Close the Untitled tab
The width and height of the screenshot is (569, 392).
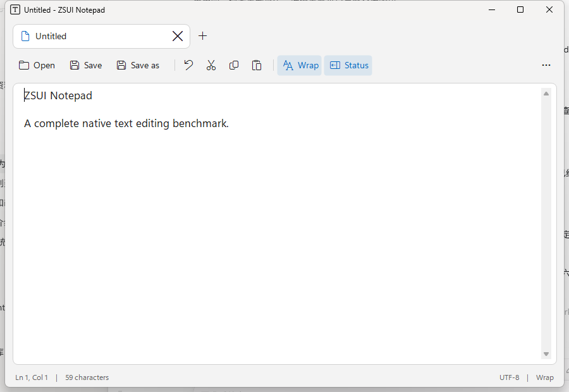coord(178,36)
